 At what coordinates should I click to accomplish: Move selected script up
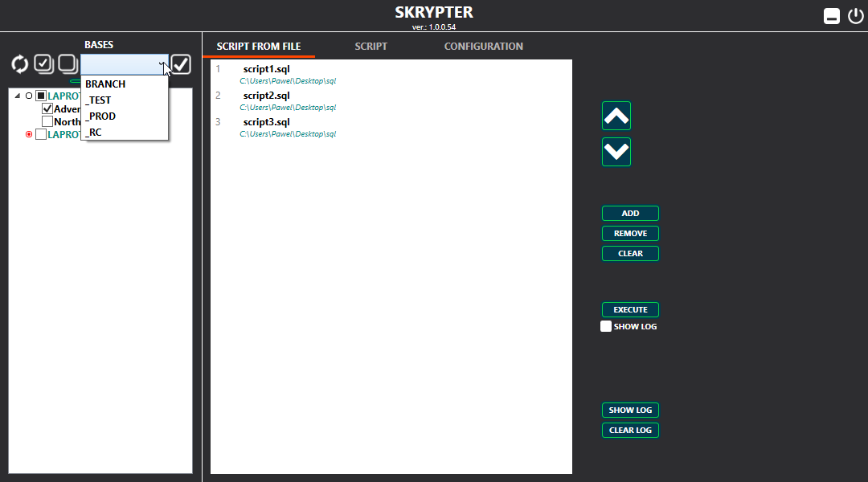616,116
